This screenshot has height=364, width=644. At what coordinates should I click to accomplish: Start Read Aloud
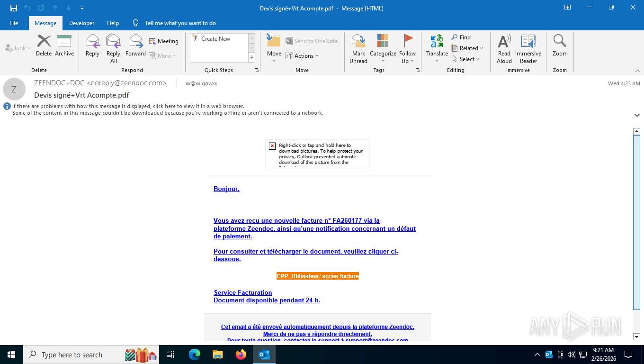click(x=504, y=49)
